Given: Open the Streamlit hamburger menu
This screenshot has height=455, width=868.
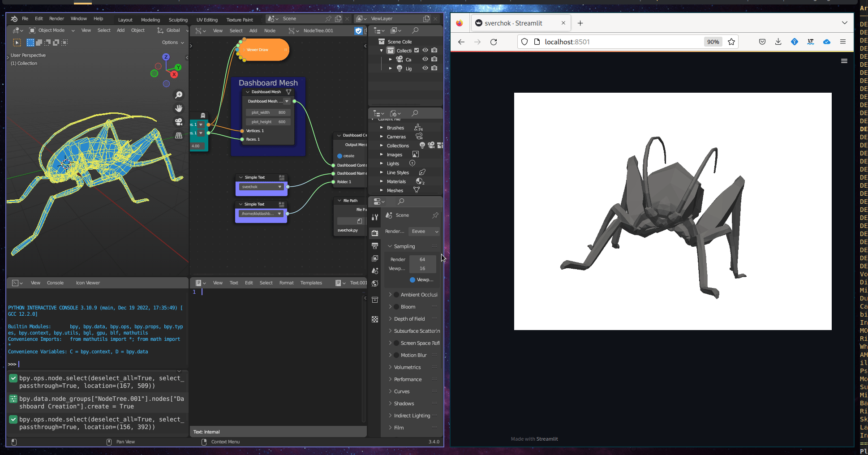Looking at the screenshot, I should coord(844,61).
